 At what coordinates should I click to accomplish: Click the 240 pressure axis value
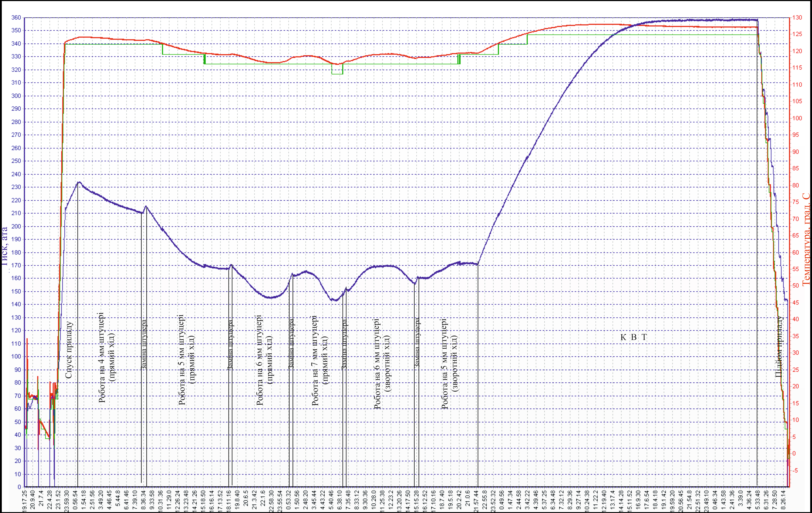pyautogui.click(x=16, y=174)
